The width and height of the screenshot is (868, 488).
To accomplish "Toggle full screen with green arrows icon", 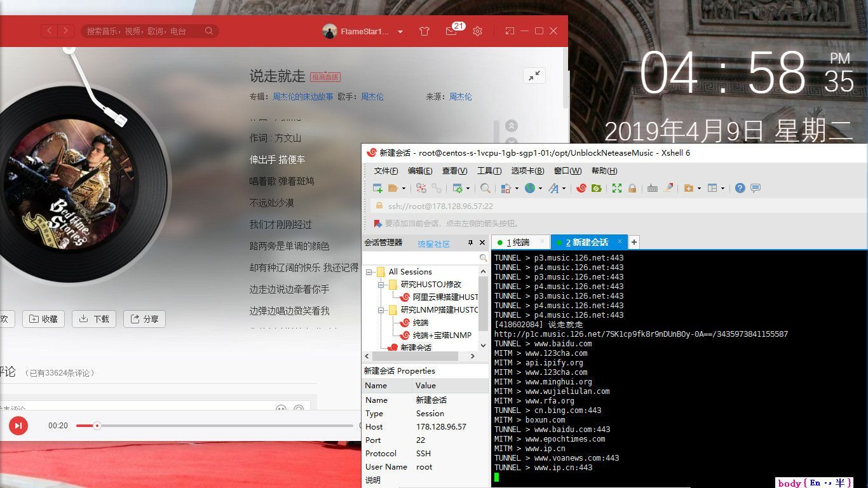I will point(616,188).
